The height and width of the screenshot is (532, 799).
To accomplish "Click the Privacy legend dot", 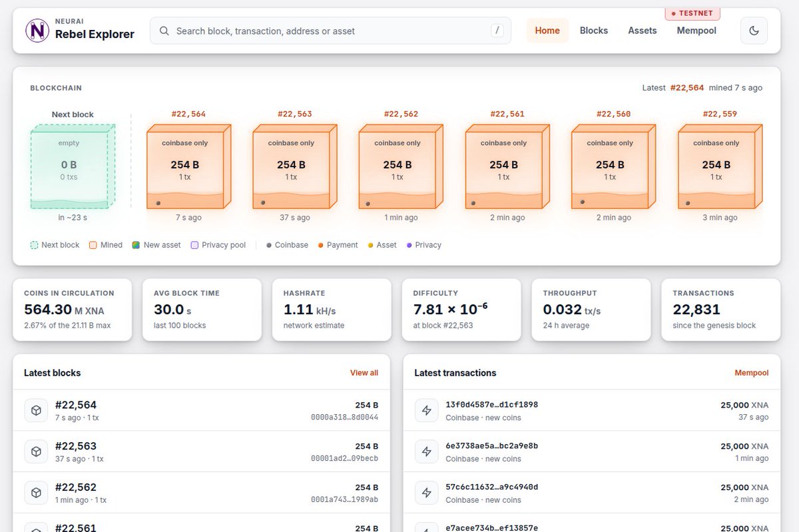I will (409, 245).
